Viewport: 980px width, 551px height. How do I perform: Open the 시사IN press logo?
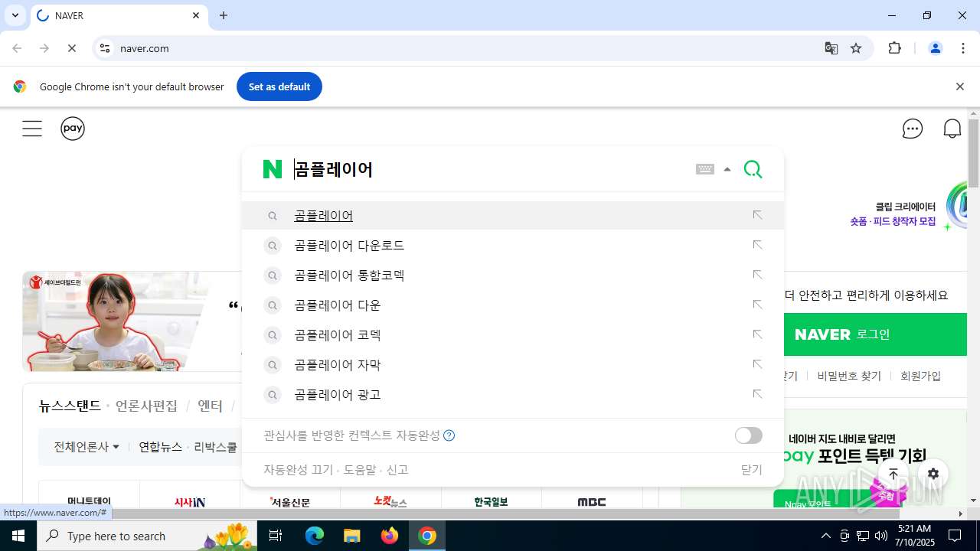point(190,502)
